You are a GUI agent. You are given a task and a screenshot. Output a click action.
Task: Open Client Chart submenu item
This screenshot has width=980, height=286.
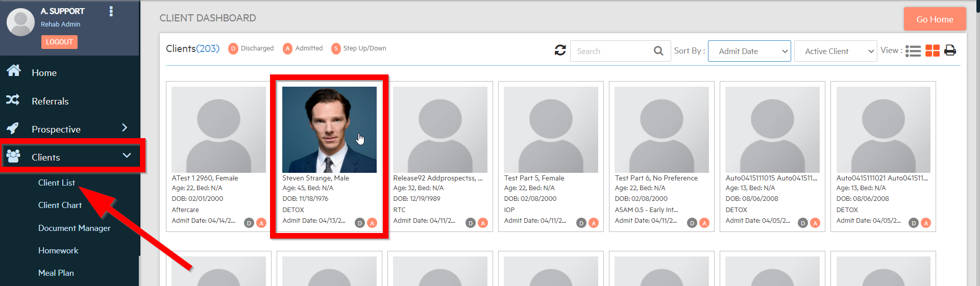(60, 205)
